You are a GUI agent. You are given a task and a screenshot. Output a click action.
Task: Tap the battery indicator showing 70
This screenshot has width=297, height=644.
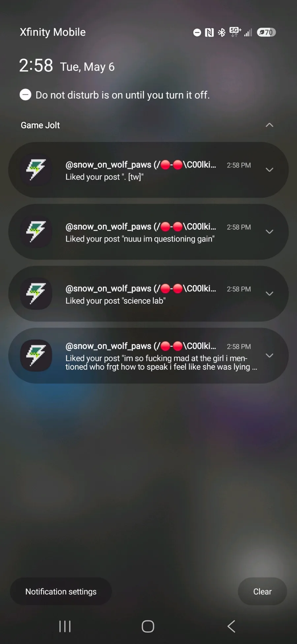[266, 32]
